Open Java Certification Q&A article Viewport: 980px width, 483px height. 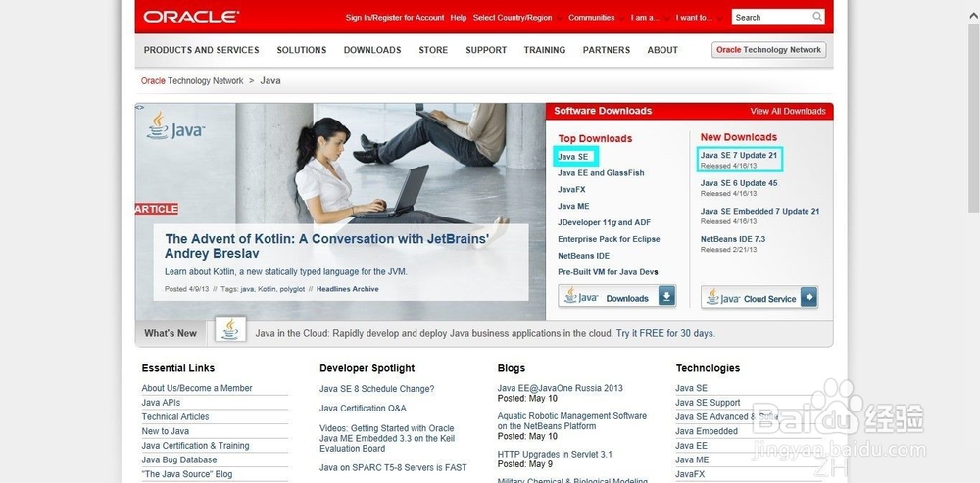[x=363, y=408]
